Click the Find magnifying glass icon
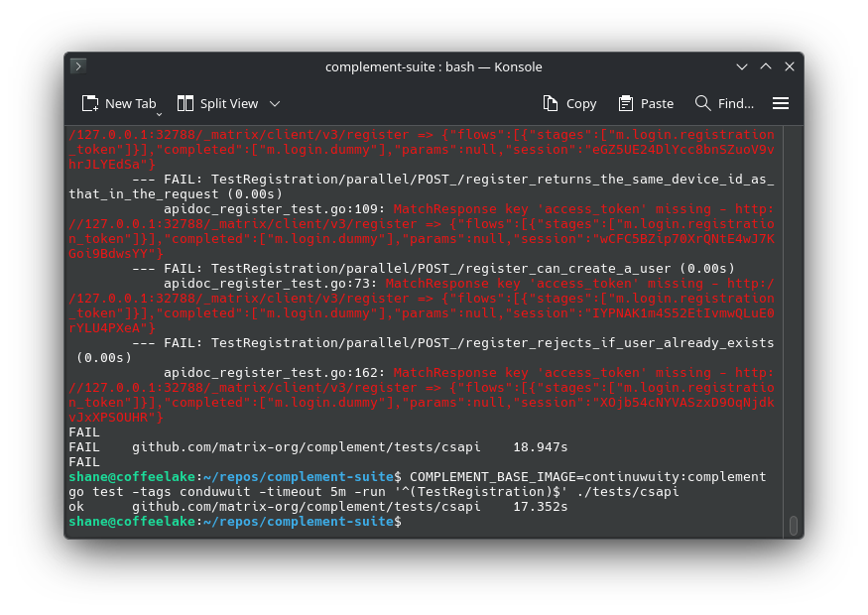868x615 pixels. coord(703,103)
